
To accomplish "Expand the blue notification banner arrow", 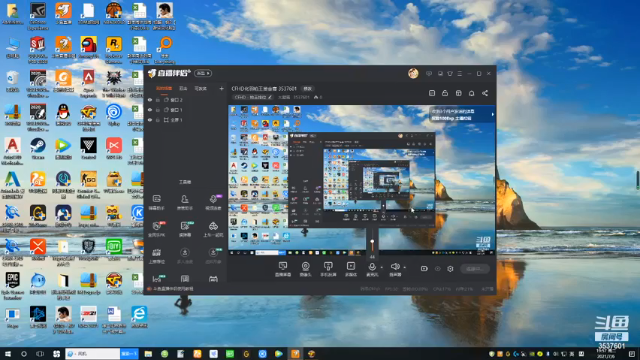I will (492, 115).
